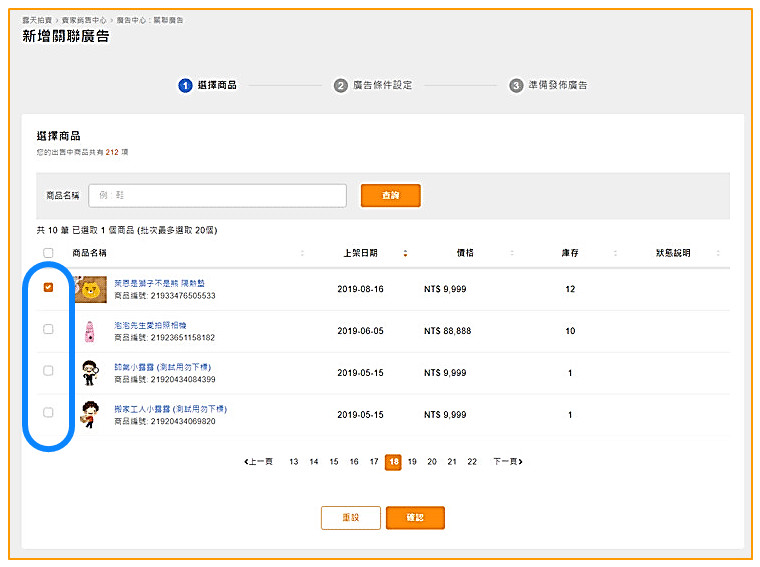Image resolution: width=760 pixels, height=567 pixels.
Task: Click the 搬家工人小露露 character icon
Action: (x=90, y=414)
